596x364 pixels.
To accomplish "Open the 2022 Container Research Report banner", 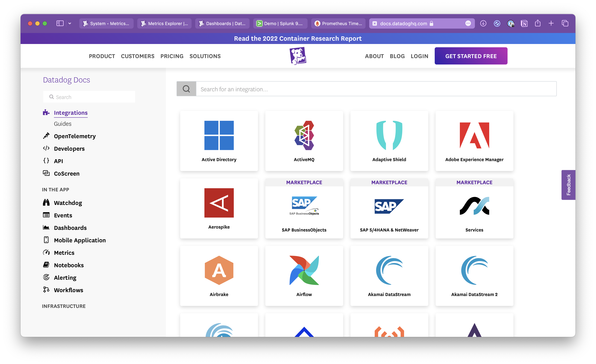I will coord(298,39).
